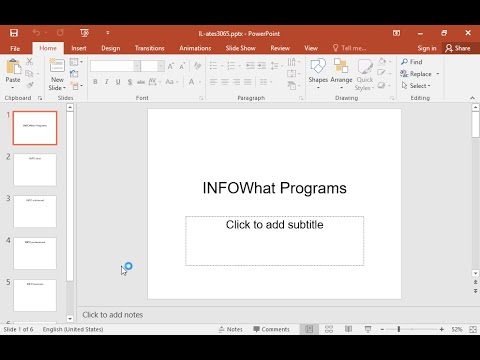Screen dimensions: 480x360
Task: Select slide 3 thumbnail
Action: click(x=35, y=212)
